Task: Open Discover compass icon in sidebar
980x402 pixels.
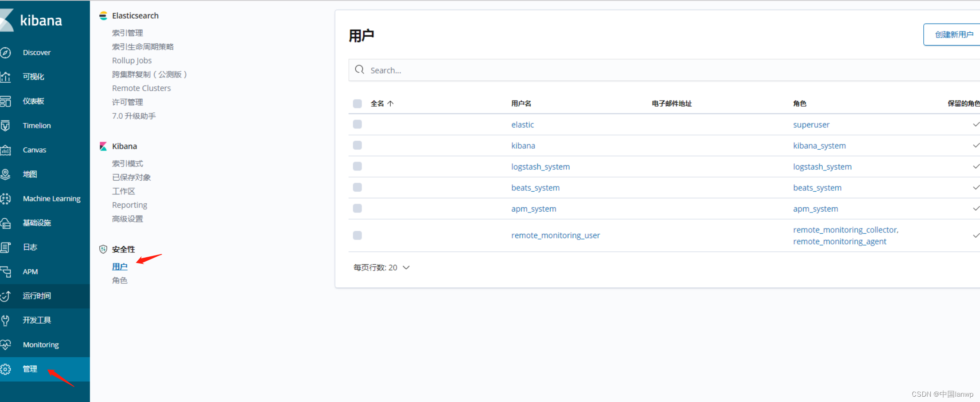Action: [5, 53]
